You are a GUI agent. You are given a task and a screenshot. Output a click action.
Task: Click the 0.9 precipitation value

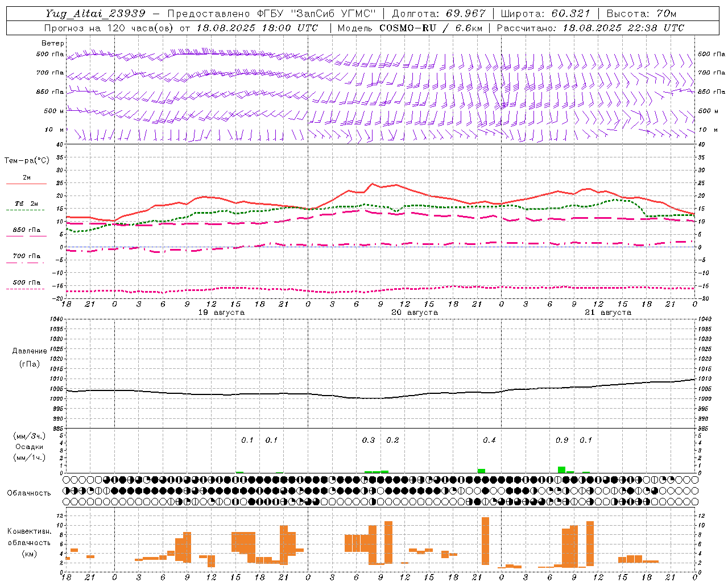[x=562, y=440]
